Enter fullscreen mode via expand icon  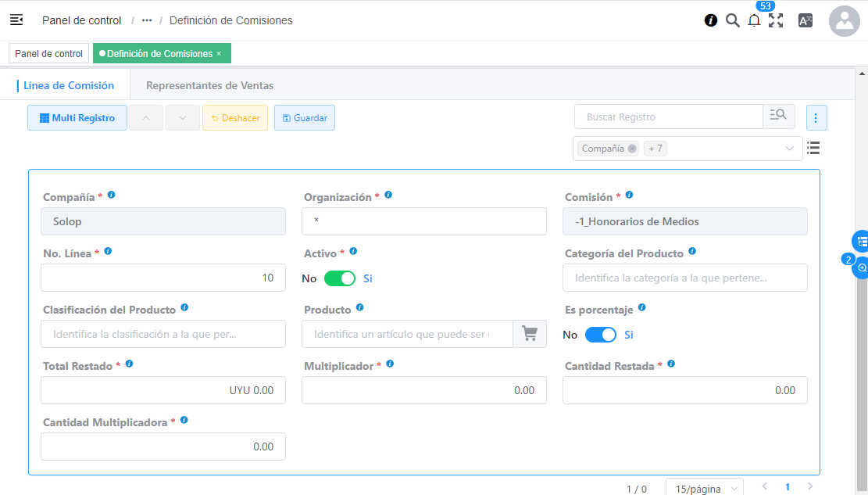click(776, 21)
